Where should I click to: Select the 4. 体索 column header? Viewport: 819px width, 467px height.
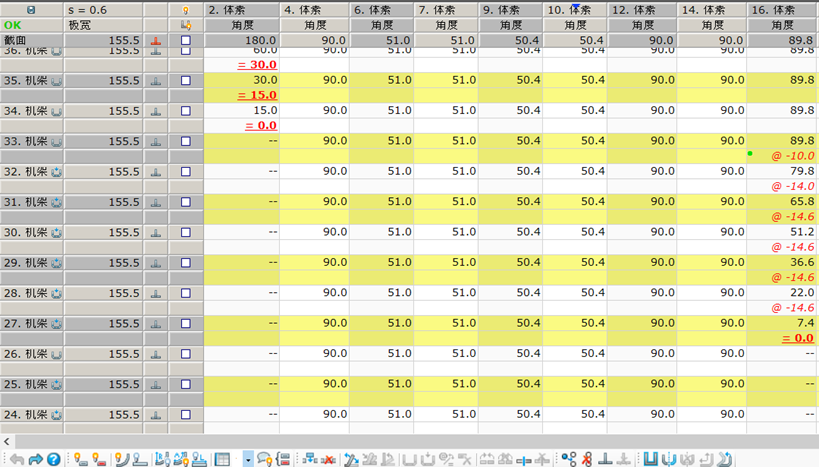[x=315, y=10]
